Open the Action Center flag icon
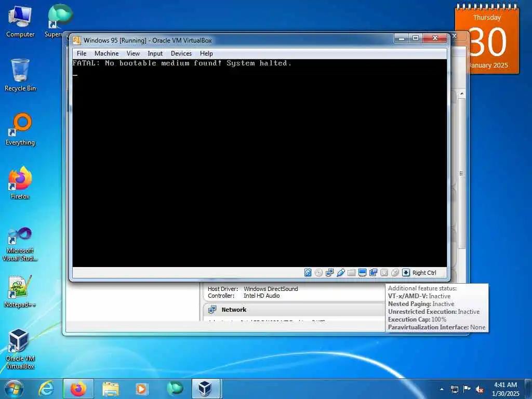 pyautogui.click(x=467, y=389)
